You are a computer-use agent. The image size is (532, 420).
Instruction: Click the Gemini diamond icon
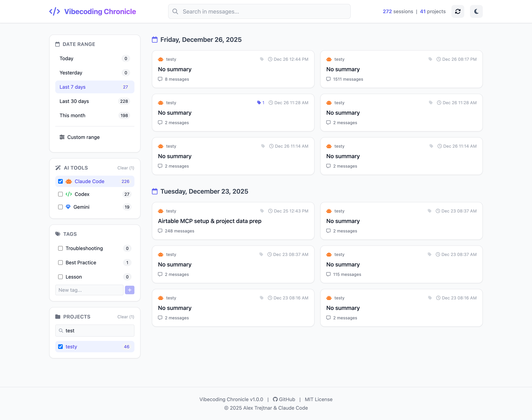tap(68, 207)
